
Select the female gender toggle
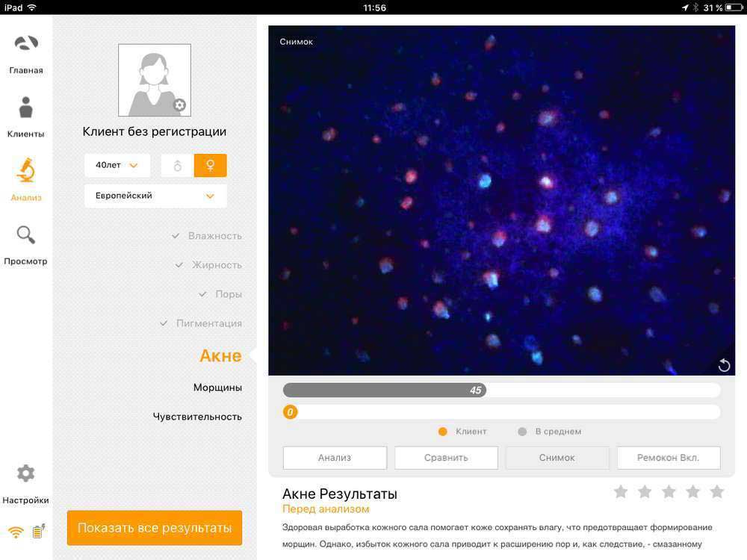click(x=210, y=166)
